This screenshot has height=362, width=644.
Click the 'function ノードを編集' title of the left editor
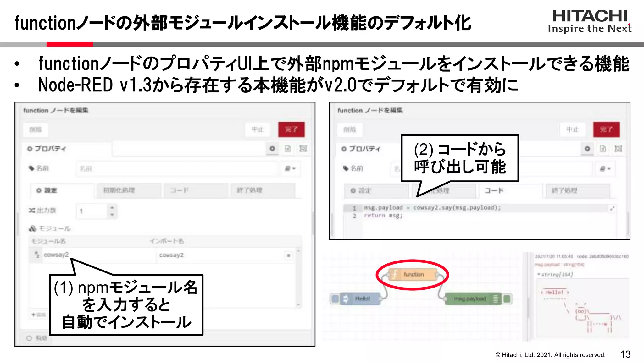tap(56, 110)
